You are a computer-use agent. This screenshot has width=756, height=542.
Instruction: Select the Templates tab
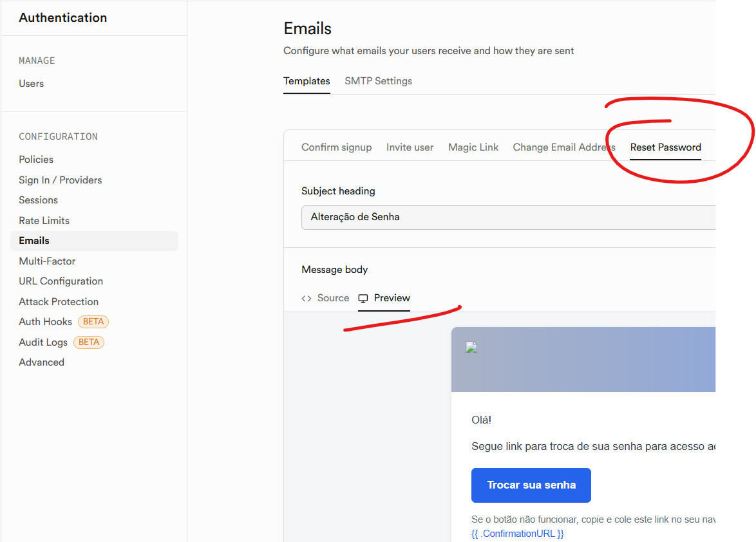307,81
